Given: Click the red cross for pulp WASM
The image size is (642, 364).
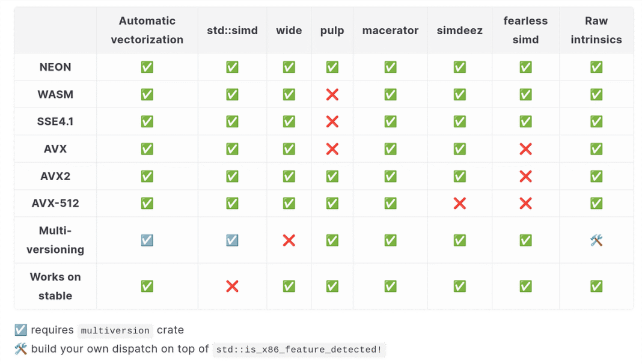Looking at the screenshot, I should click(332, 94).
